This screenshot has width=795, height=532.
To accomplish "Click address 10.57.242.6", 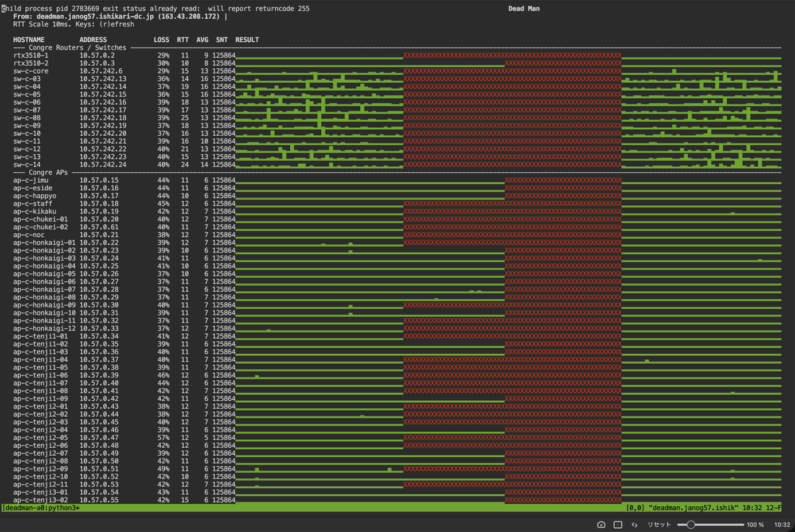I will (101, 71).
